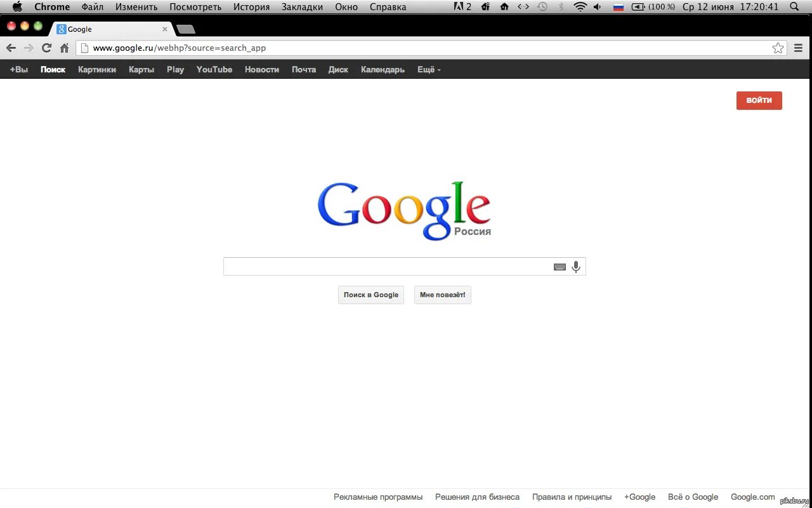Open the Файл menu
The width and height of the screenshot is (812, 508).
point(93,7)
